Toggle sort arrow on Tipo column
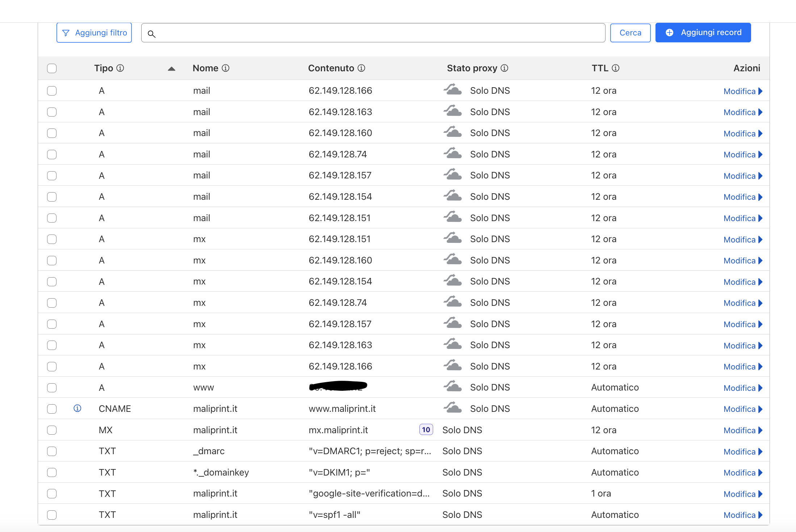 pyautogui.click(x=172, y=69)
